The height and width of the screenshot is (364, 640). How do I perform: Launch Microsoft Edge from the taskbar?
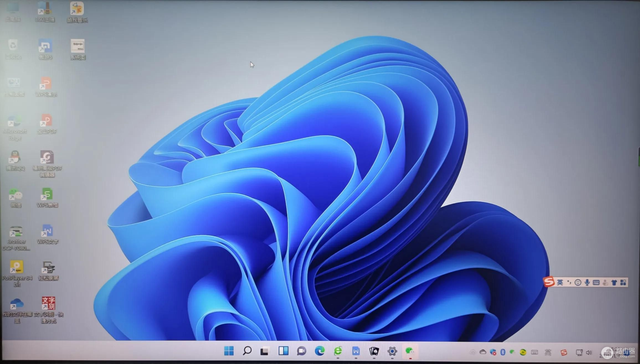click(x=320, y=351)
